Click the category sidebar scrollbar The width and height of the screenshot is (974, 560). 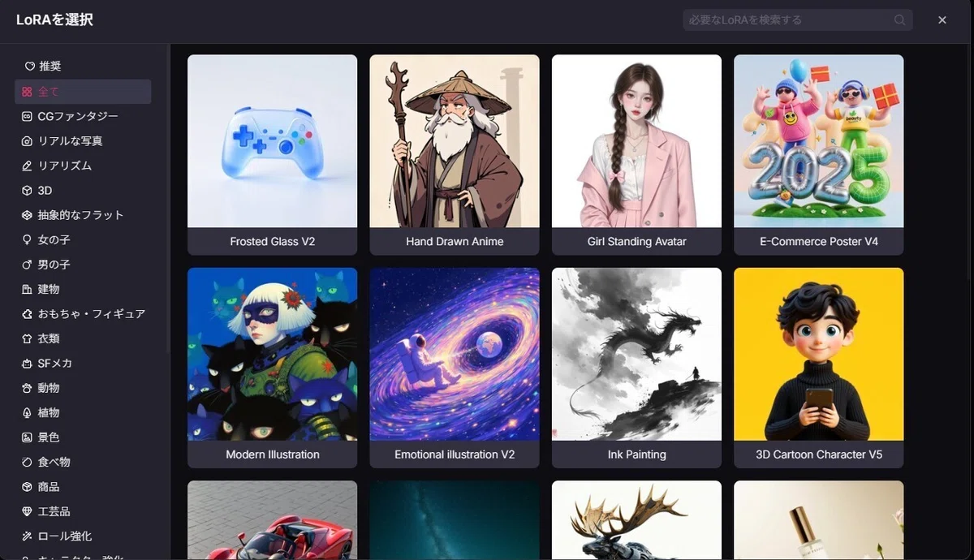click(168, 199)
